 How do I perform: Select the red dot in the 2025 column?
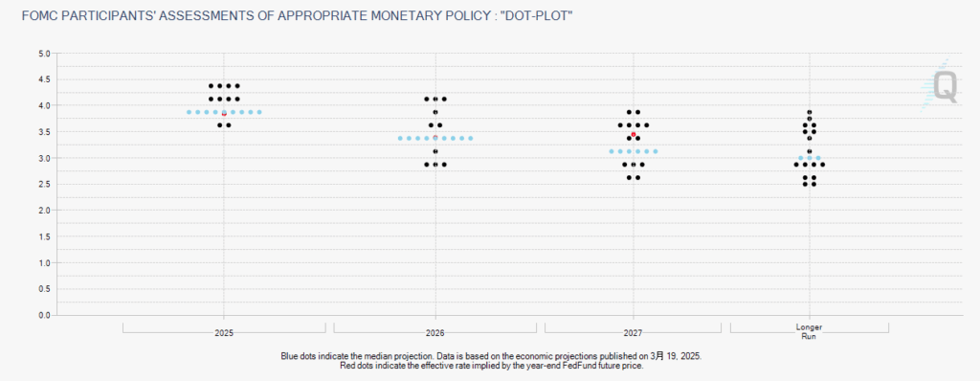coord(224,114)
